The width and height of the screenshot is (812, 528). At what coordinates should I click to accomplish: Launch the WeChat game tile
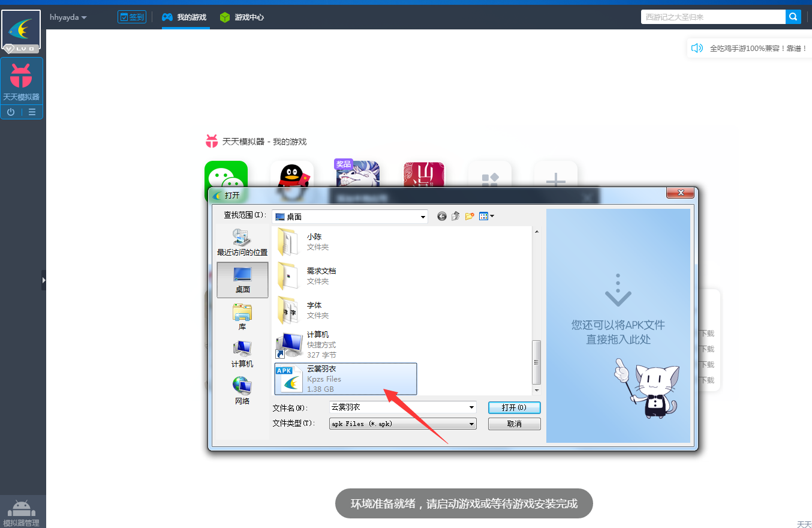tap(226, 174)
